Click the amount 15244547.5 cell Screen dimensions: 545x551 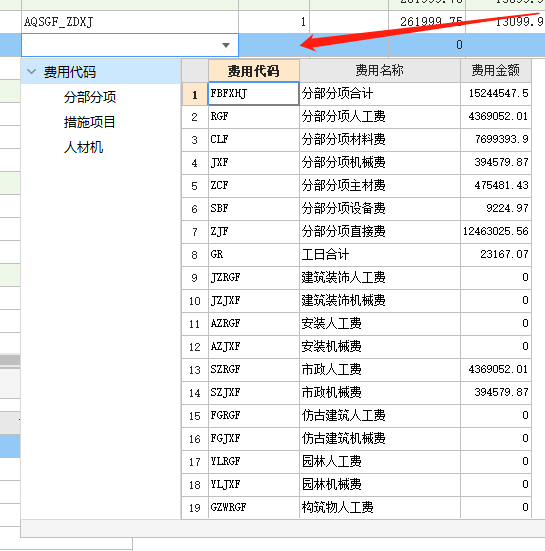(x=495, y=93)
